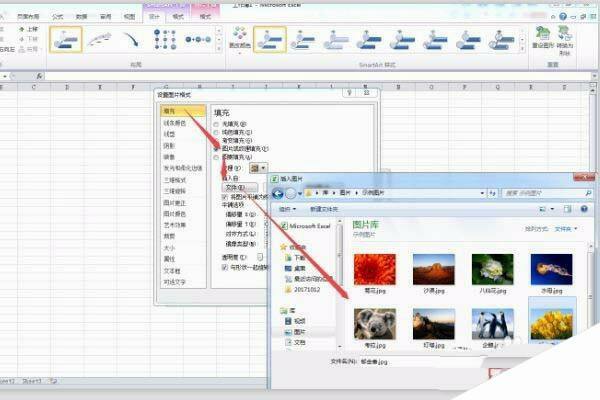The height and width of the screenshot is (400, 600).
Task: Toggle rotate with shape checkbox
Action: pyautogui.click(x=225, y=267)
